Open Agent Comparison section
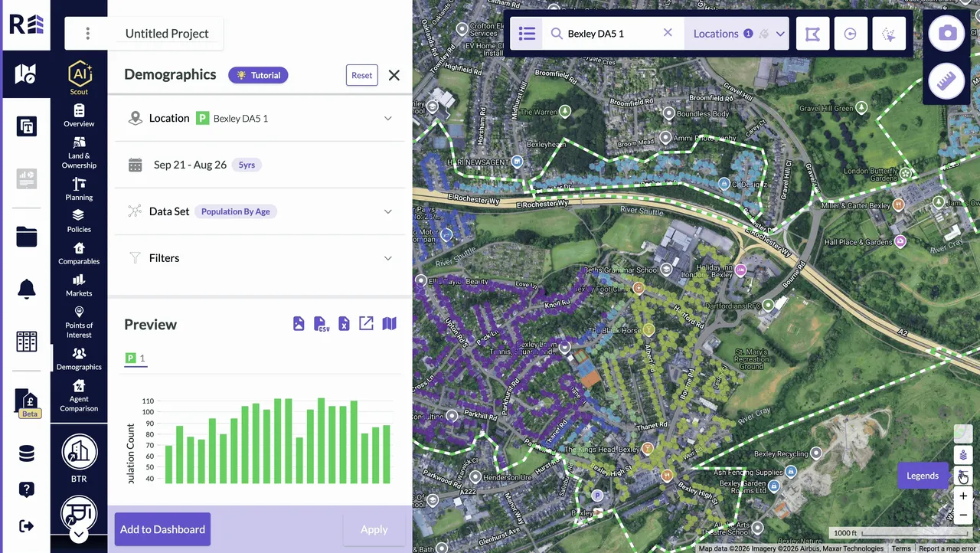 click(79, 395)
